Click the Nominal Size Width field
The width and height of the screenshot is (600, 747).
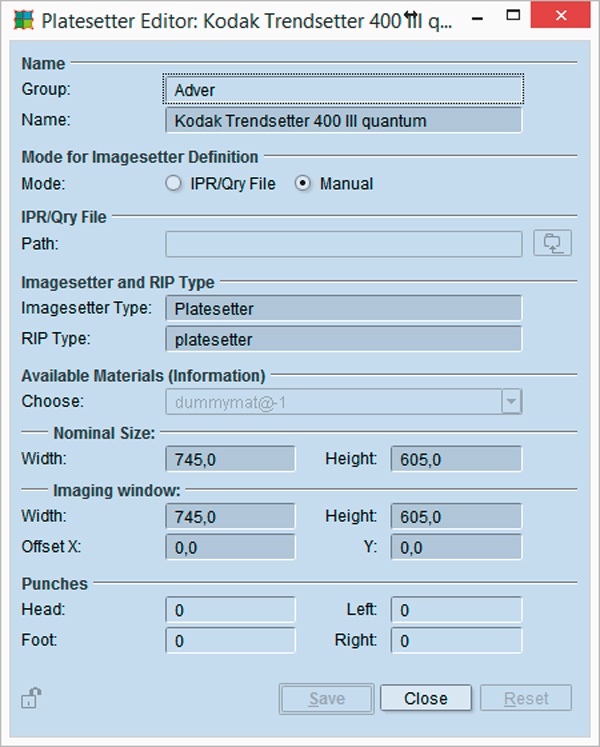pos(230,459)
